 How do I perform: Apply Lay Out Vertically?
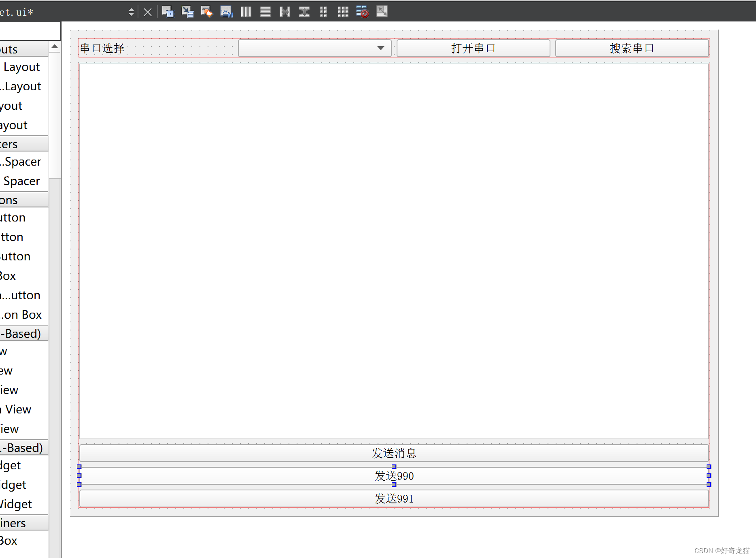tap(265, 12)
